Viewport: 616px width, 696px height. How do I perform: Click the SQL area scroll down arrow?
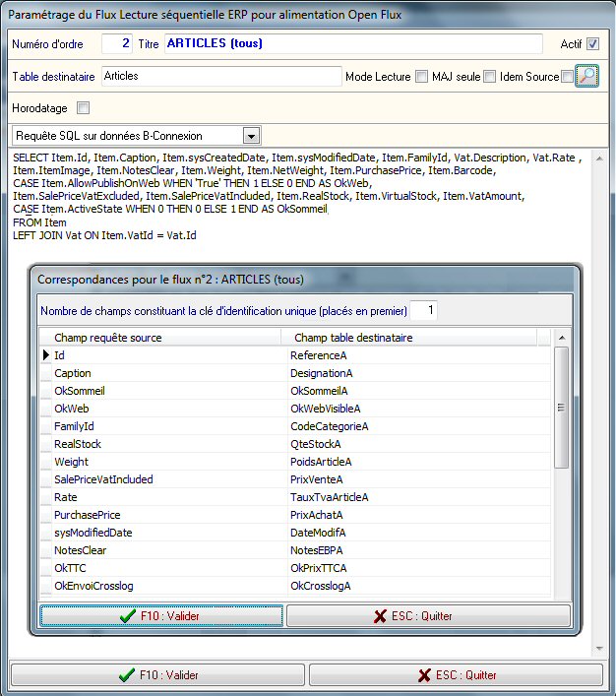(599, 649)
